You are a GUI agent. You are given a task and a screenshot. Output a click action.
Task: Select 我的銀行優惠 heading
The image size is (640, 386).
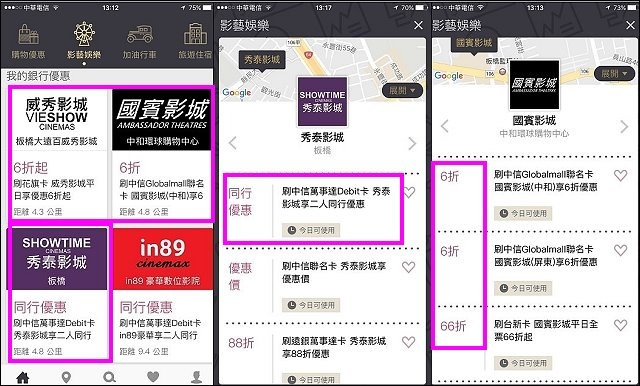click(x=38, y=76)
